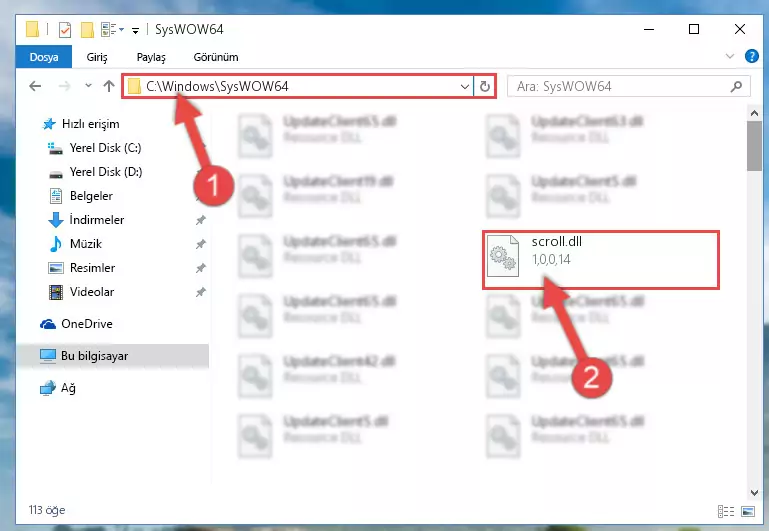Open the Dosya (File) menu tab
Image resolution: width=769 pixels, height=531 pixels.
44,57
